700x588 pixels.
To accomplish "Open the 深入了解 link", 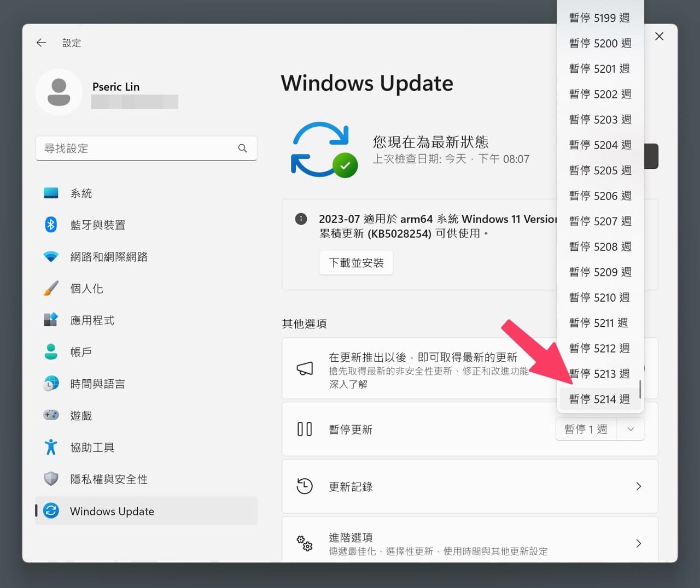I will click(348, 384).
